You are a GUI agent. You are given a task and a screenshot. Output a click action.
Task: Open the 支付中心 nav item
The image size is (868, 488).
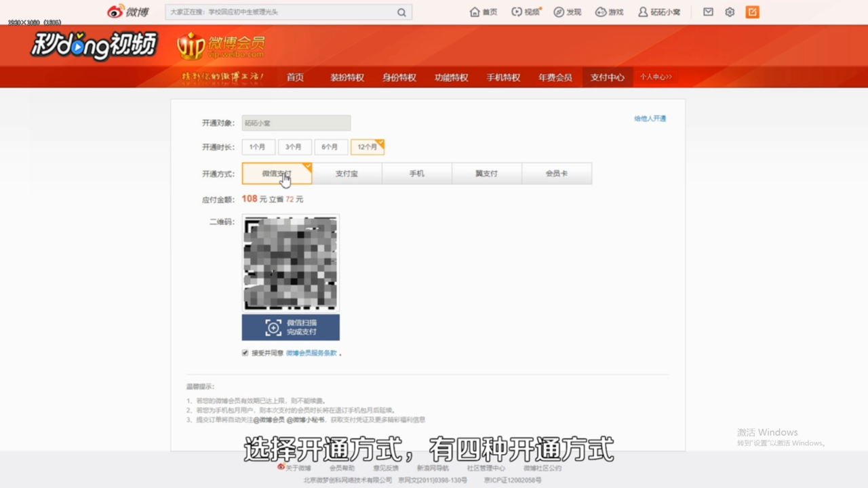coord(608,77)
